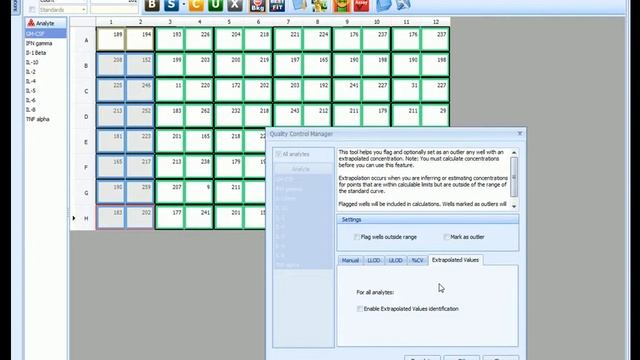Click the blue cube toolbar icon
This screenshot has height=360, width=640.
[x=383, y=5]
